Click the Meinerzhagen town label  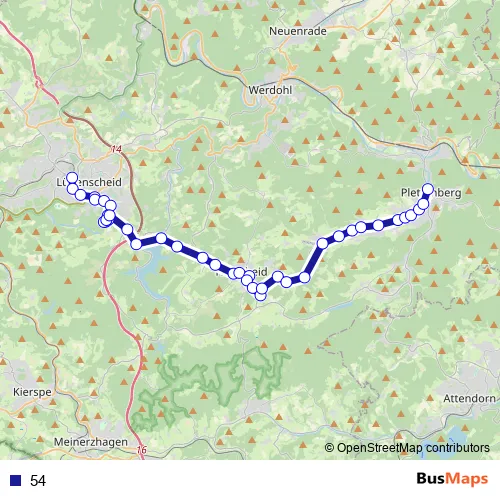click(x=91, y=442)
